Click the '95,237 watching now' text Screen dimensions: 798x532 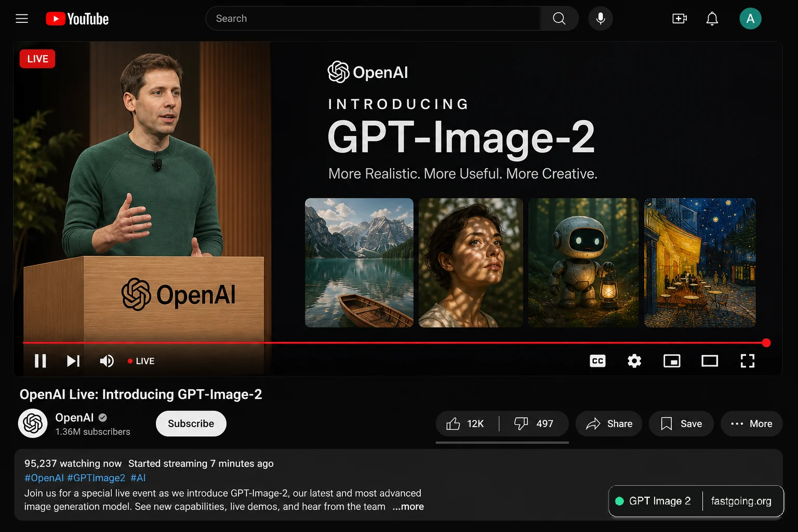coord(73,463)
